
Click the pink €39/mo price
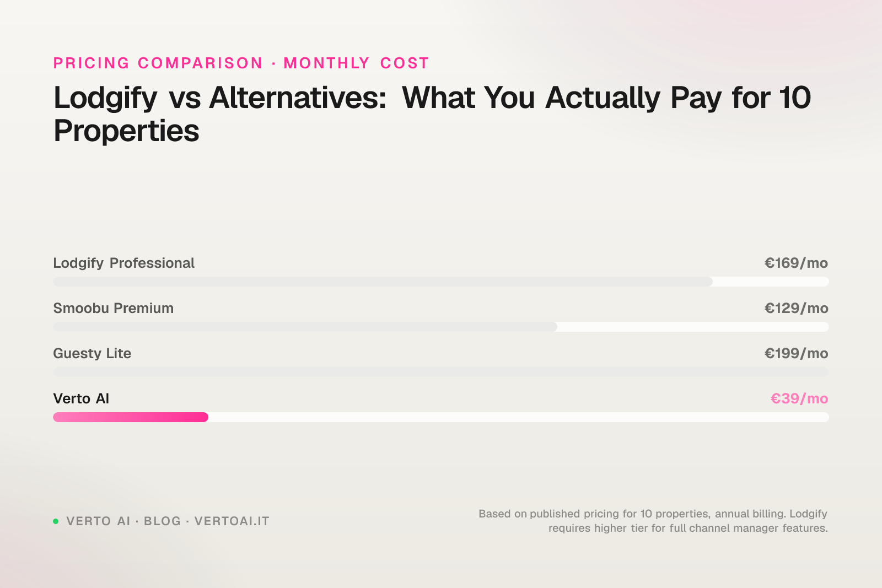pos(799,398)
